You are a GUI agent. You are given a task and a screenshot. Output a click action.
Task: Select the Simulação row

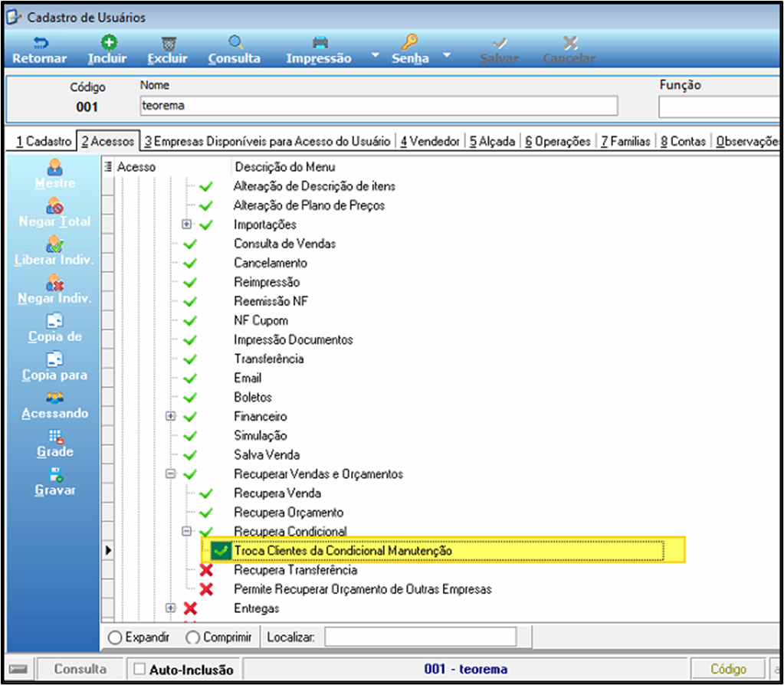pyautogui.click(x=260, y=435)
